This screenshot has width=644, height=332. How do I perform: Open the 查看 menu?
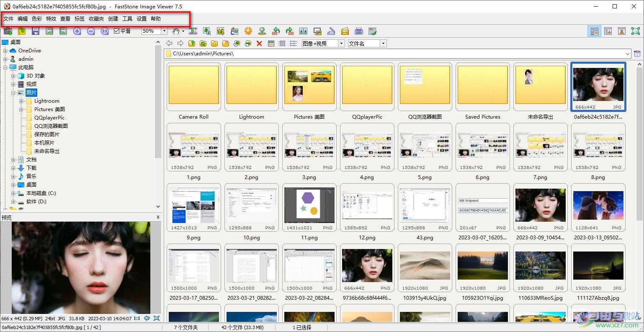65,19
